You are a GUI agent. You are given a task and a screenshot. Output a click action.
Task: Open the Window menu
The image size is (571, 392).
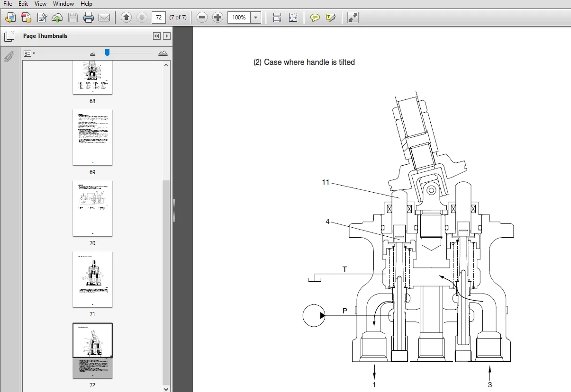point(63,3)
